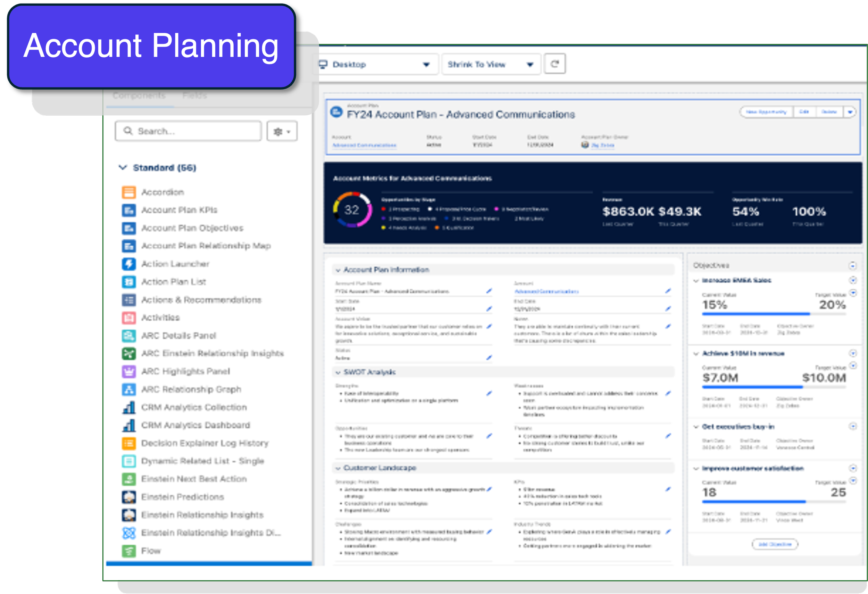
Task: Click the Einstein Predictions component icon
Action: 129,497
